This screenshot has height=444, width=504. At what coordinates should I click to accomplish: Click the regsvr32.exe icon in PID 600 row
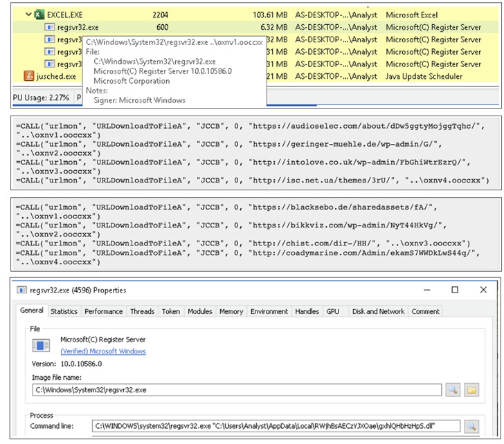(49, 27)
